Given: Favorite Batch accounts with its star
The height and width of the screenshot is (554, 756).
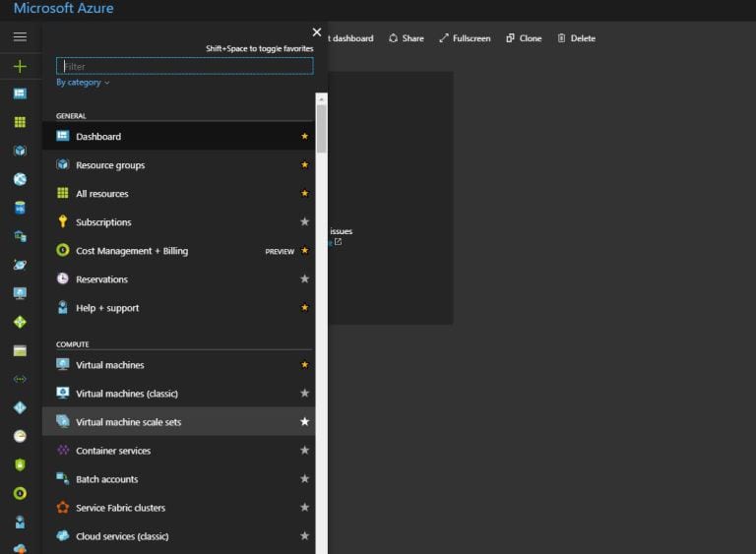Looking at the screenshot, I should 305,479.
